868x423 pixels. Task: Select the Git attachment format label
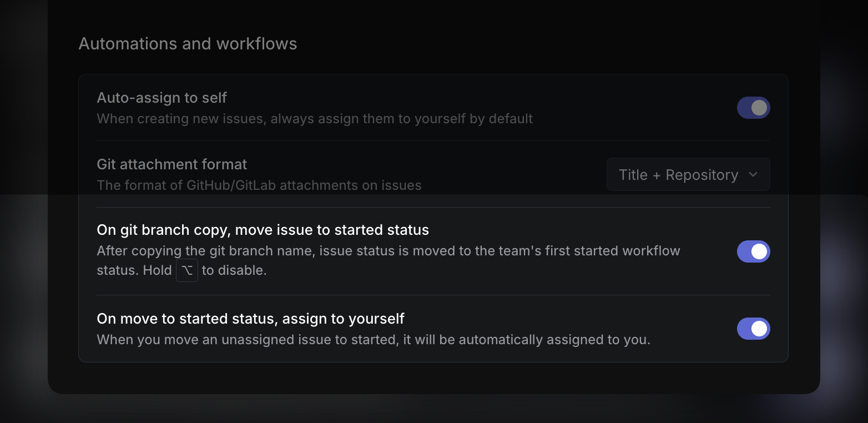click(171, 164)
